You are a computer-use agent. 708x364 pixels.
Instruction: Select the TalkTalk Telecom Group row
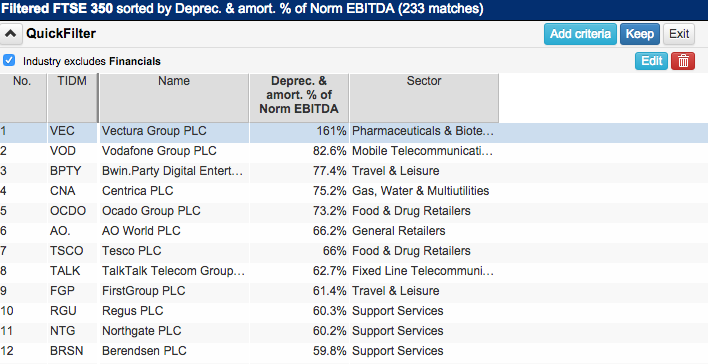354,271
